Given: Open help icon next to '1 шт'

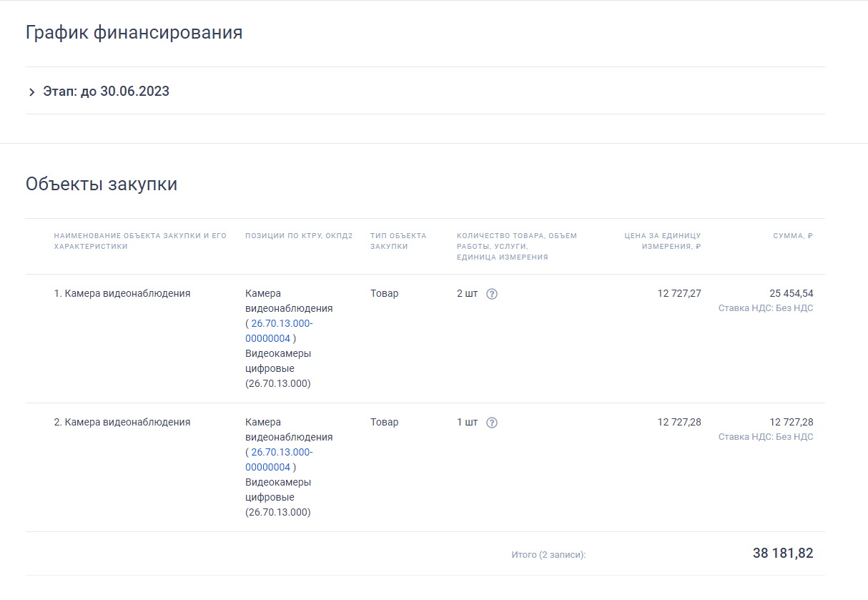Looking at the screenshot, I should (491, 423).
